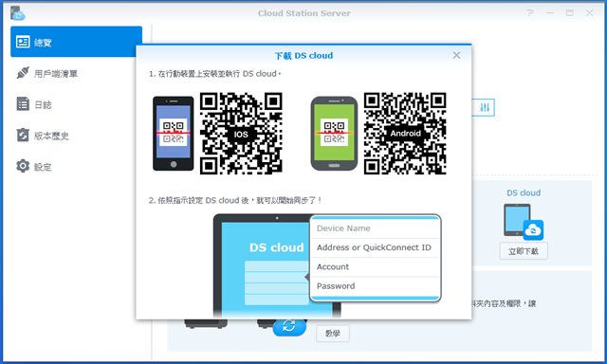Click the help question mark in title bar
This screenshot has height=364, width=607.
click(x=530, y=13)
